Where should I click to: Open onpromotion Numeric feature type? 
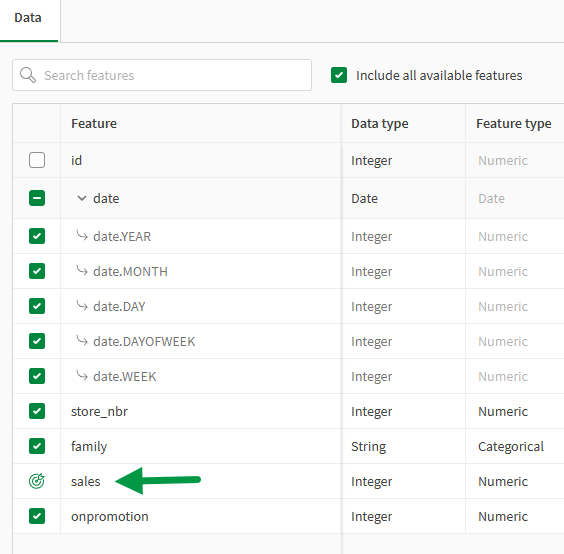[x=503, y=516]
